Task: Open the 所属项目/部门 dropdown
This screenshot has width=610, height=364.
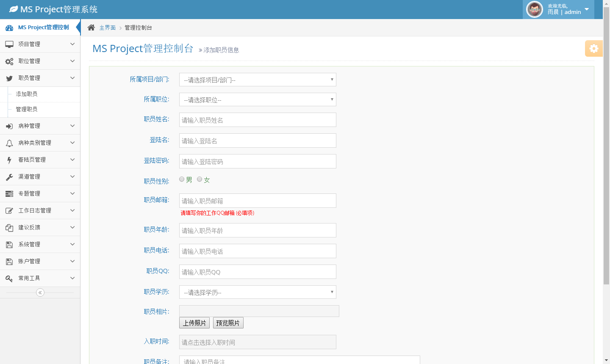Action: click(x=258, y=80)
